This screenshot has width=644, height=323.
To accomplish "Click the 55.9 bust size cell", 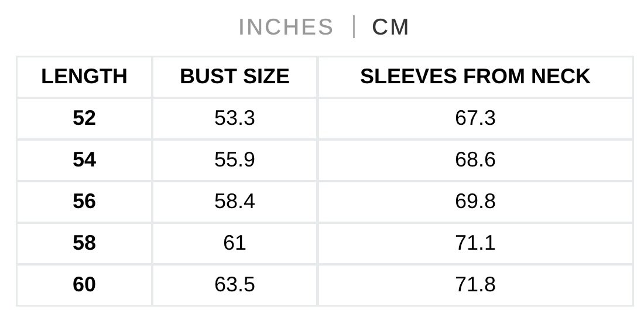I will pyautogui.click(x=235, y=160).
